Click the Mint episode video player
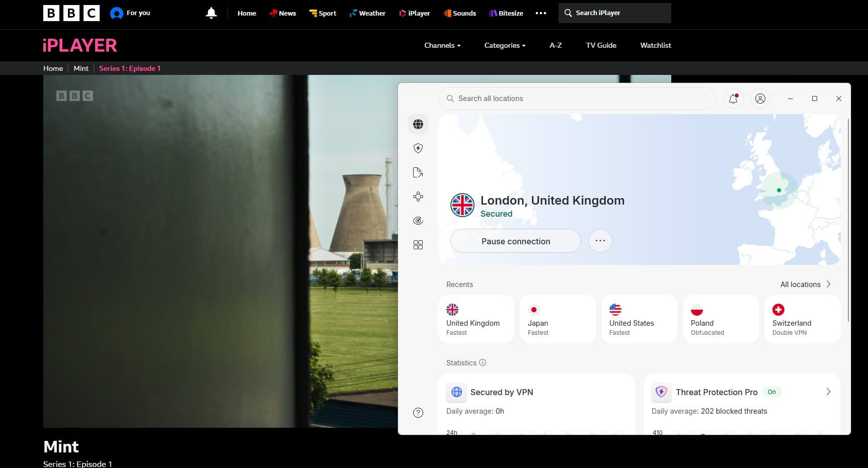Viewport: 868px width, 468px height. click(220, 251)
